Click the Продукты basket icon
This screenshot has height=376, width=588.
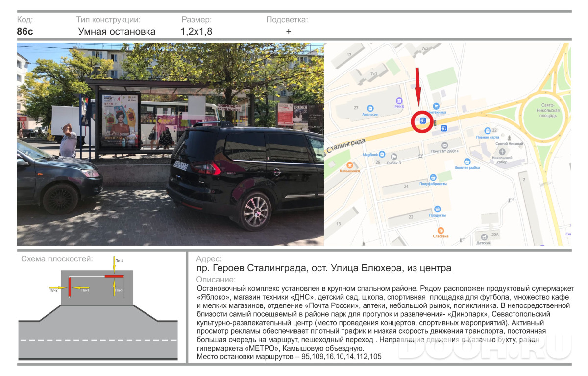(438, 209)
